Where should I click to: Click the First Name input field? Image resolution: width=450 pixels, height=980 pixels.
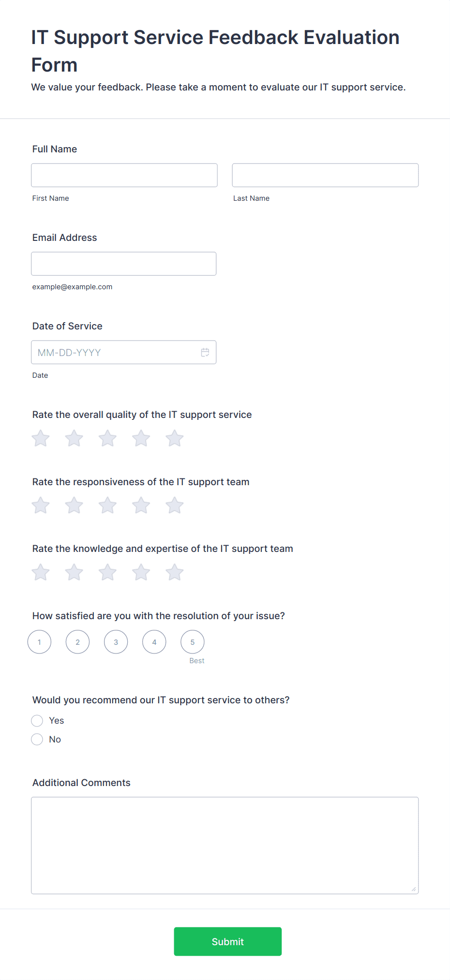[124, 175]
